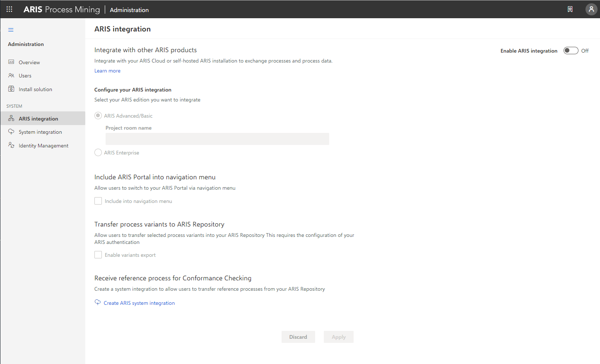Screen dimensions: 600x364
Task: Click the Install solution icon
Action: coord(11,89)
